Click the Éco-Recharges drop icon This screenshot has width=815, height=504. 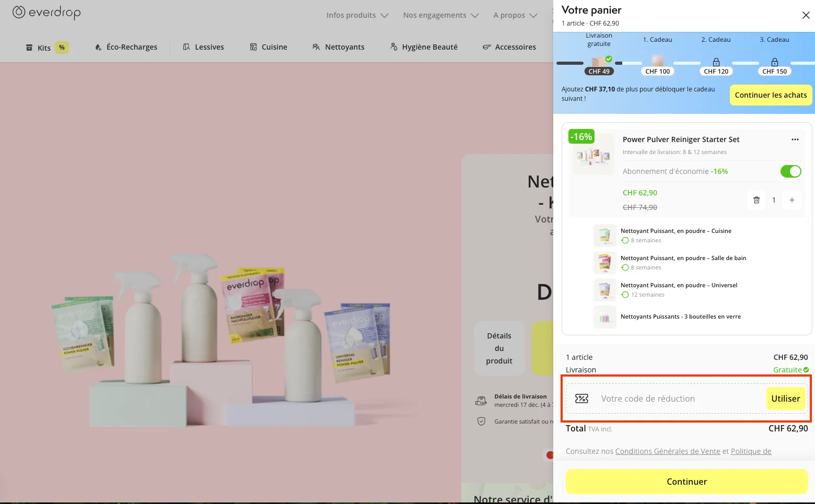pos(98,47)
